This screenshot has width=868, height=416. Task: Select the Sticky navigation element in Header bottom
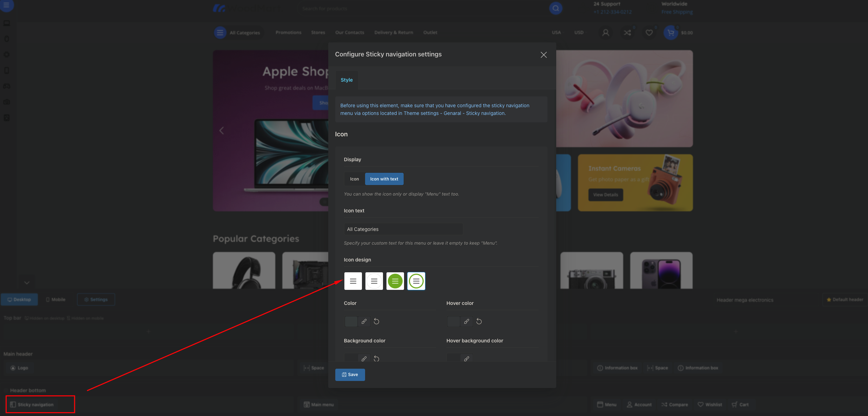click(x=32, y=404)
